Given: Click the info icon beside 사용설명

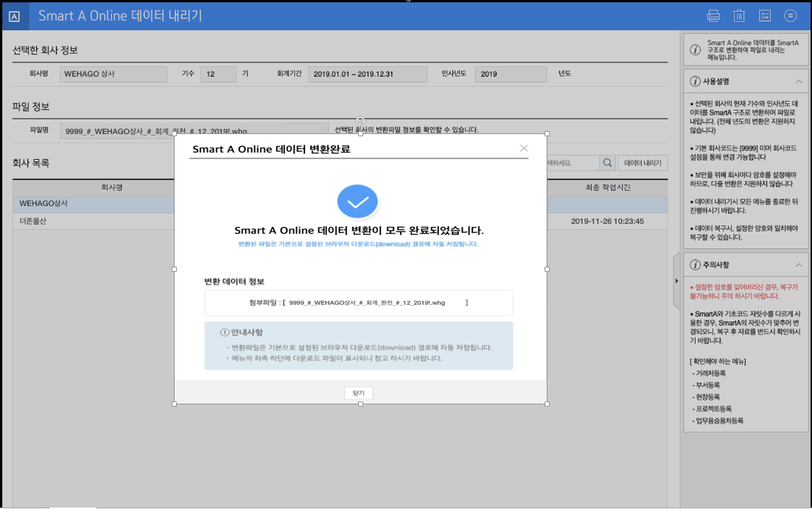Looking at the screenshot, I should 695,81.
